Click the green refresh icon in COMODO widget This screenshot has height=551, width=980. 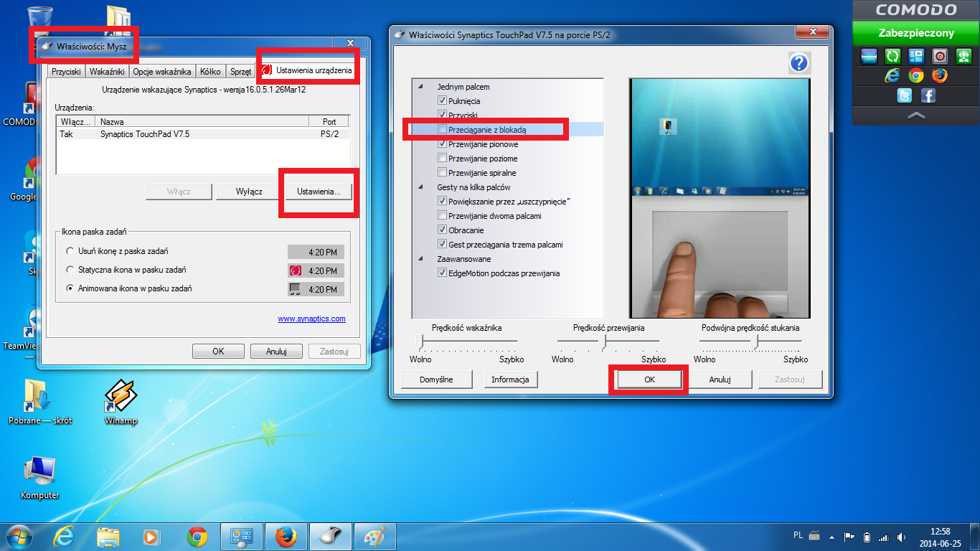[x=892, y=56]
